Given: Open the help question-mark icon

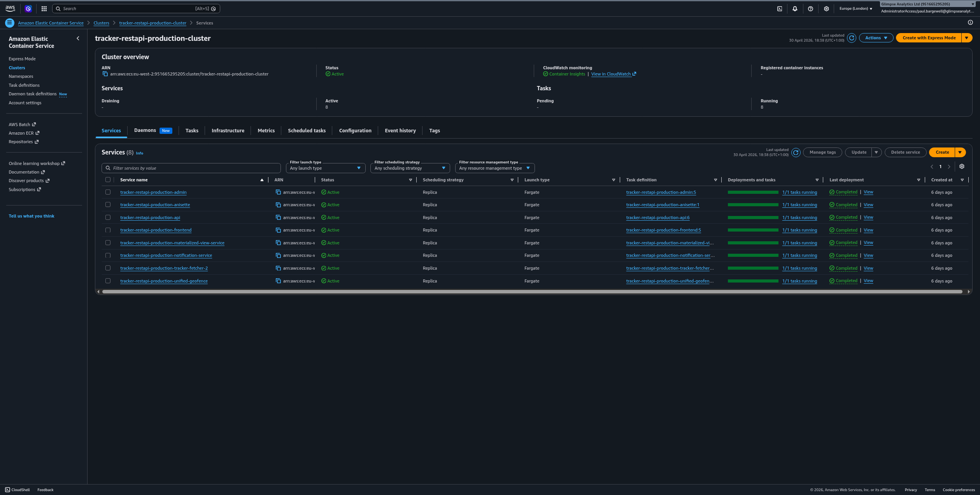Looking at the screenshot, I should pos(810,9).
